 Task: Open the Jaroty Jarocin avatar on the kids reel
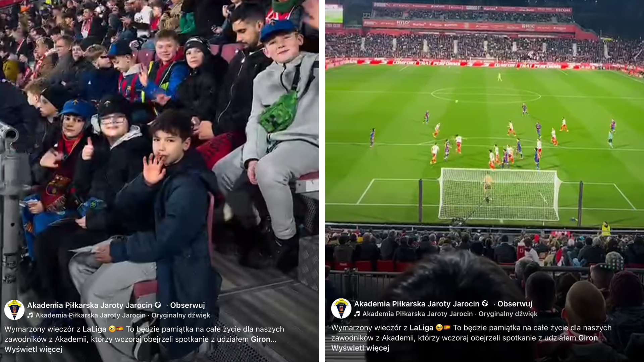point(14,310)
